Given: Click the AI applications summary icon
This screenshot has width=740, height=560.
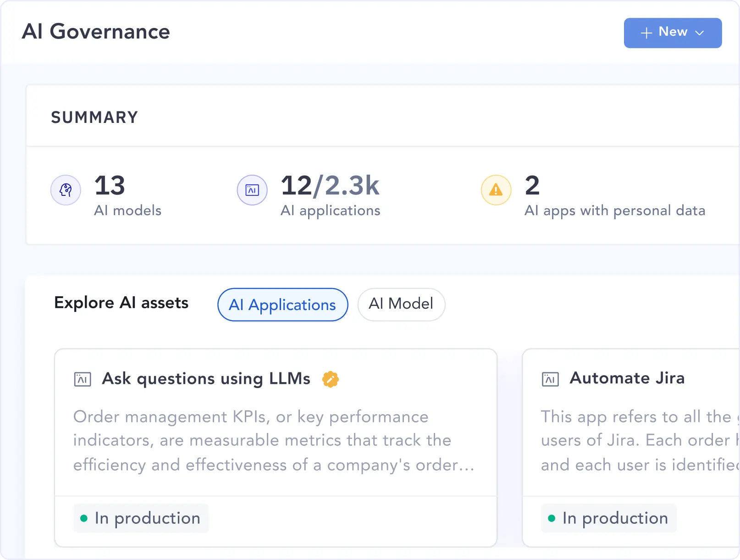Looking at the screenshot, I should [x=252, y=190].
